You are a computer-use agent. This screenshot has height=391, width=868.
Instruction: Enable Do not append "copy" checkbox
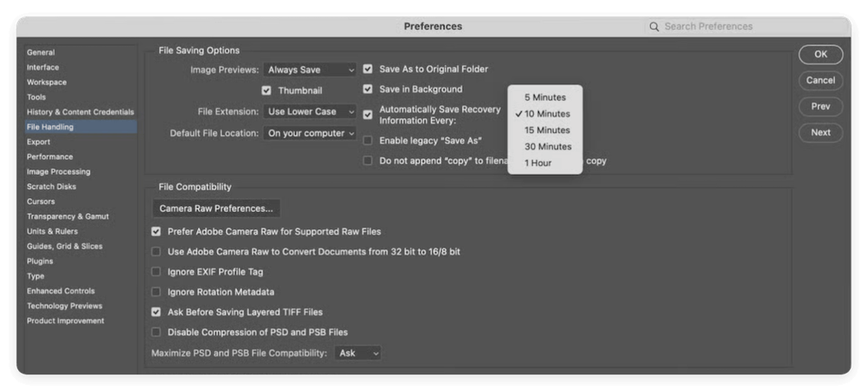(367, 161)
